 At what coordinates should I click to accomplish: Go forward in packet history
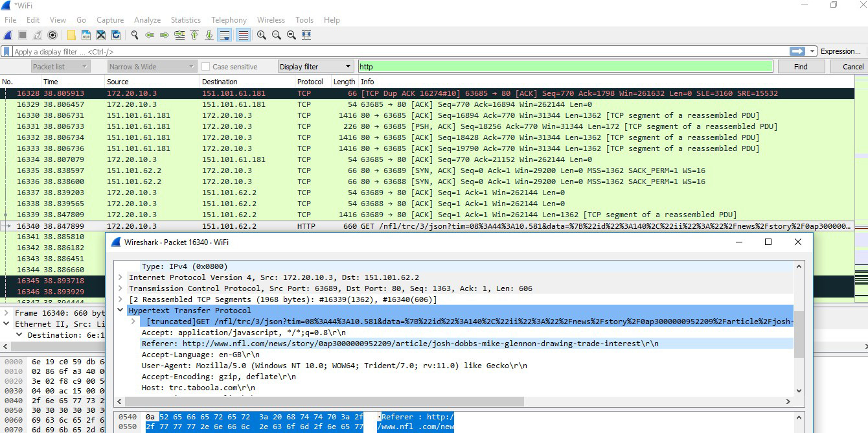click(165, 35)
